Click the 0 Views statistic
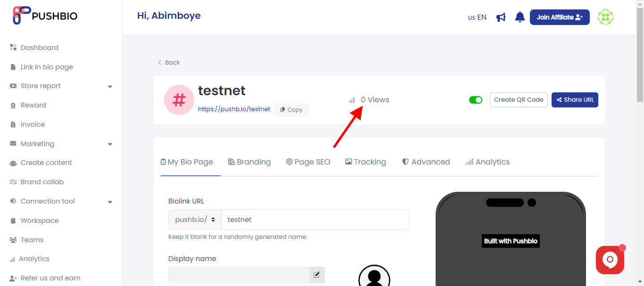This screenshot has width=644, height=286. pyautogui.click(x=369, y=100)
